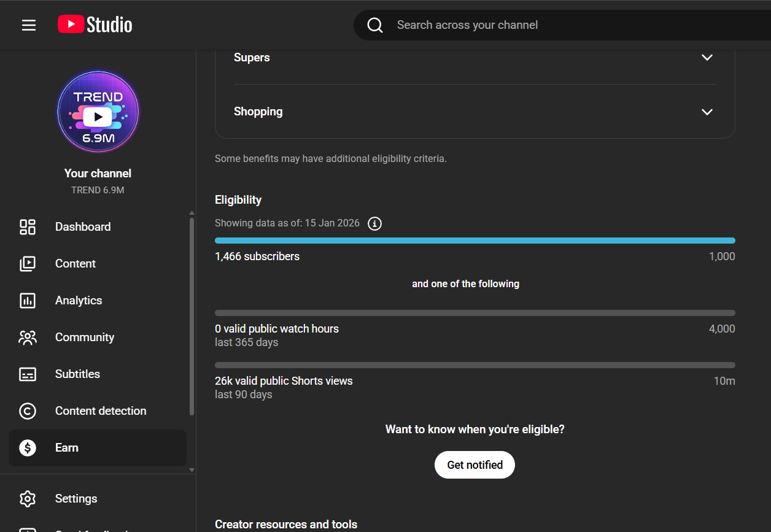The width and height of the screenshot is (771, 532).
Task: Click the Community people icon
Action: pos(28,337)
